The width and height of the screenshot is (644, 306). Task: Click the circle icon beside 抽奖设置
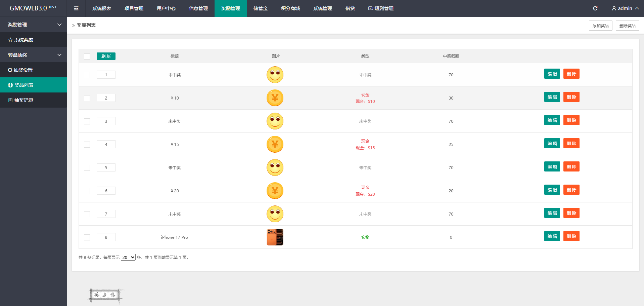click(10, 70)
